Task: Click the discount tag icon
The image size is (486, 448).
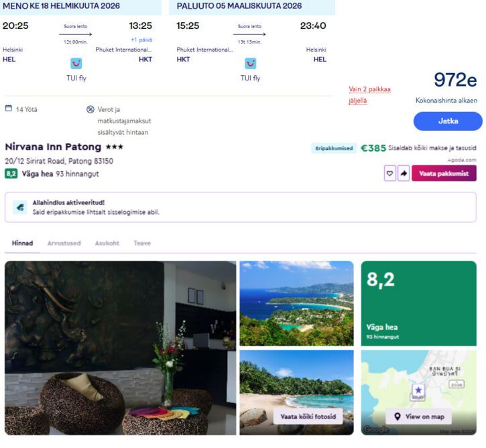Action: [x=19, y=207]
